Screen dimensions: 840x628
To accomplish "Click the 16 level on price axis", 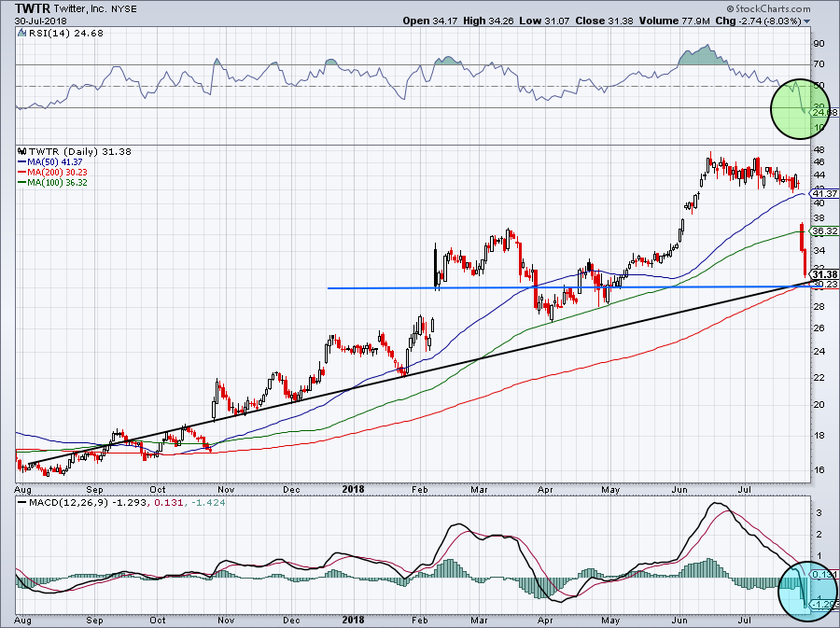I will [x=819, y=470].
